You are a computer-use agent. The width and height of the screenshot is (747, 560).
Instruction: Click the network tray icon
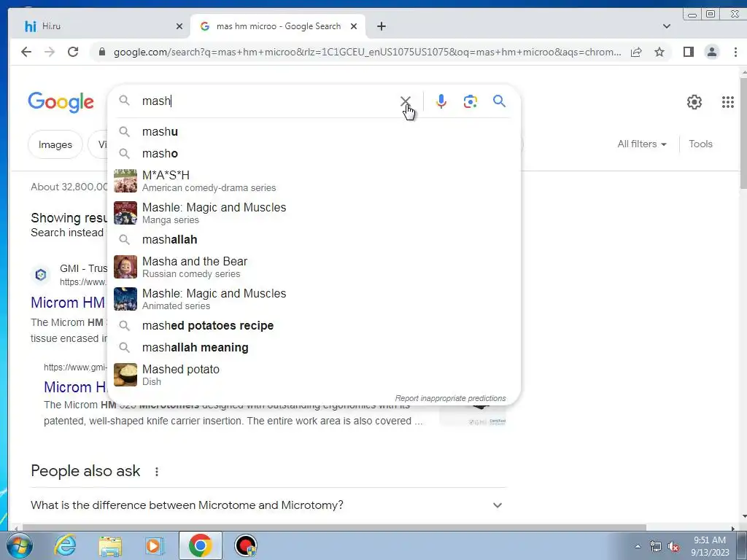[656, 547]
